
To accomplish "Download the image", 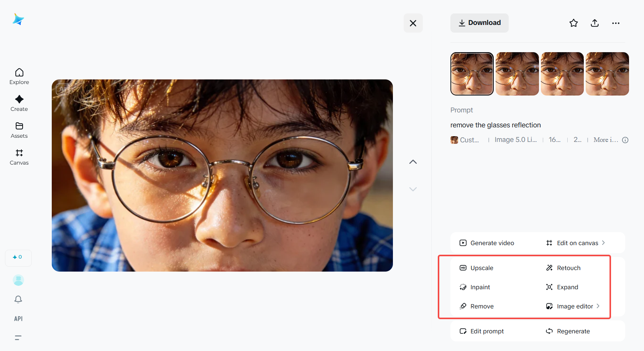I will pyautogui.click(x=479, y=23).
